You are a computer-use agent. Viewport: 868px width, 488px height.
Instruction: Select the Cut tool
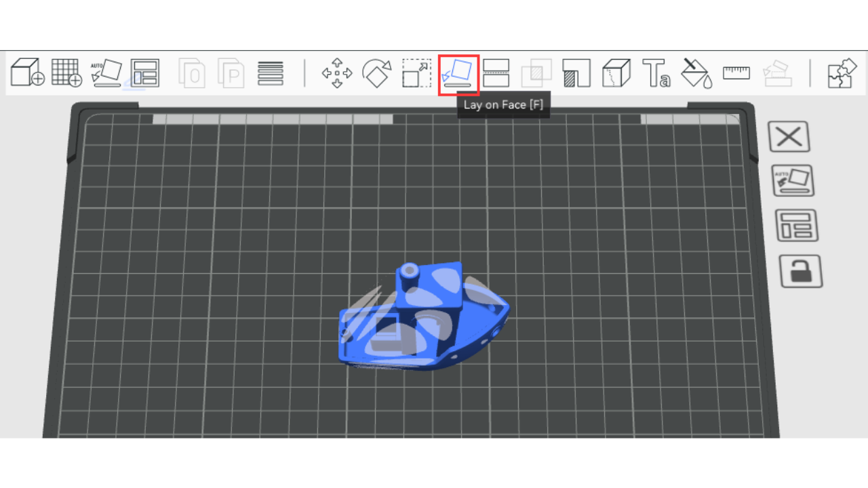[x=496, y=73]
